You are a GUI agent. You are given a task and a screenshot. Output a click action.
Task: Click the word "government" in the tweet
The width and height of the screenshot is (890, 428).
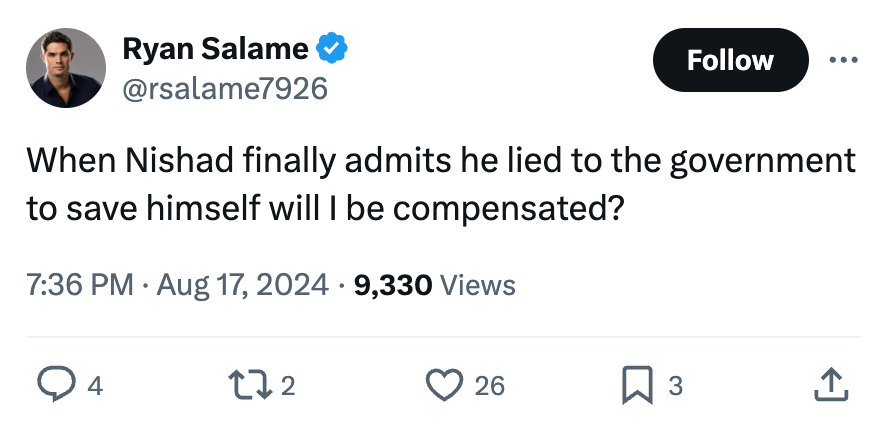[x=762, y=162]
